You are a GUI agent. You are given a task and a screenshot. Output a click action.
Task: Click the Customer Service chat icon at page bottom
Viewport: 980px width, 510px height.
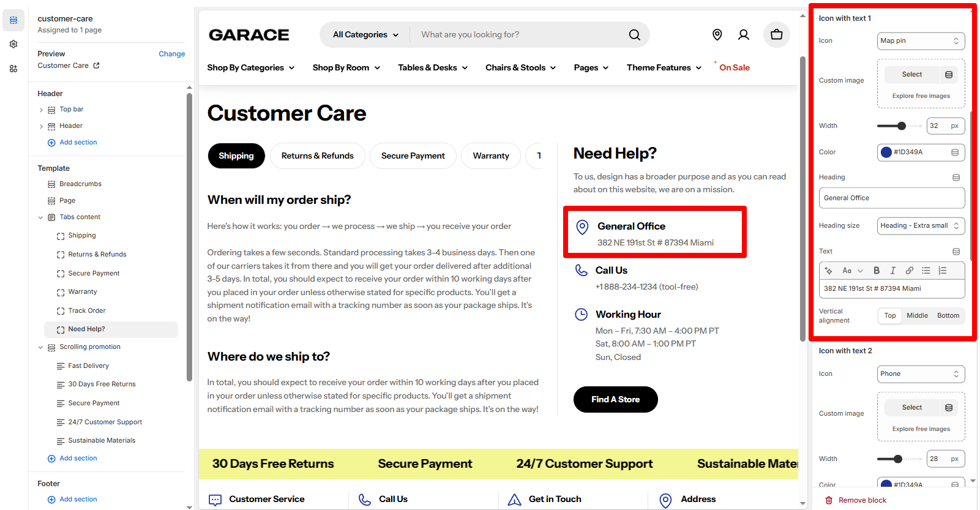(215, 500)
